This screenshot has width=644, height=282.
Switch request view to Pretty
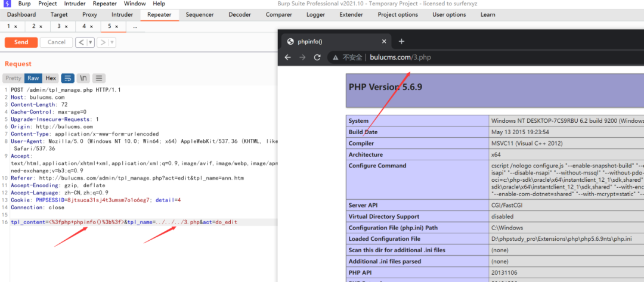(x=13, y=78)
